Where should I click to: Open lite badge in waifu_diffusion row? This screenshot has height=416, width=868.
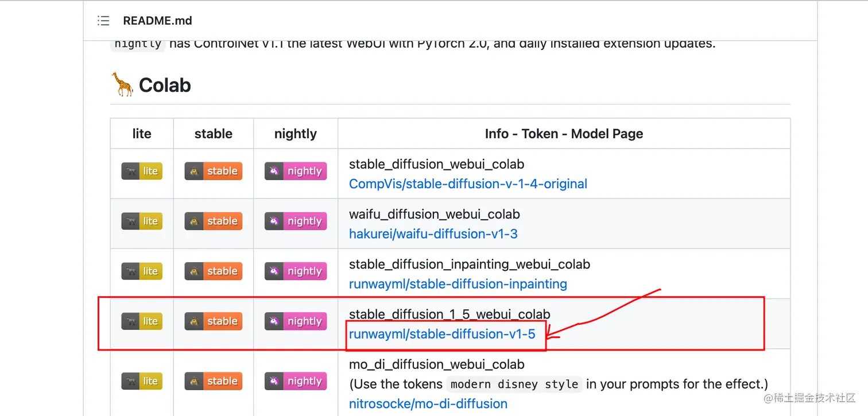point(142,221)
